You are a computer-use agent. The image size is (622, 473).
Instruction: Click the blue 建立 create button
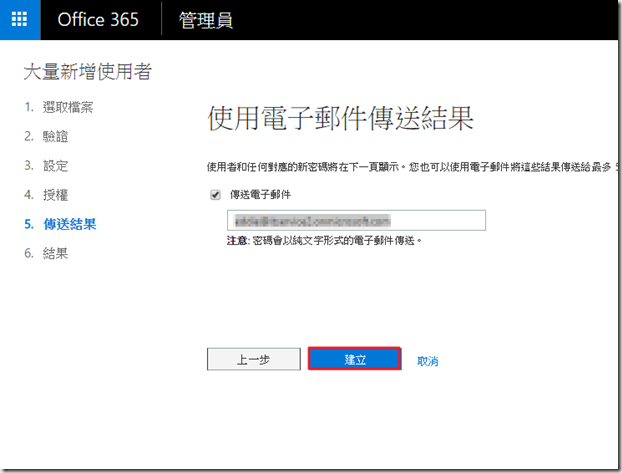tap(355, 360)
